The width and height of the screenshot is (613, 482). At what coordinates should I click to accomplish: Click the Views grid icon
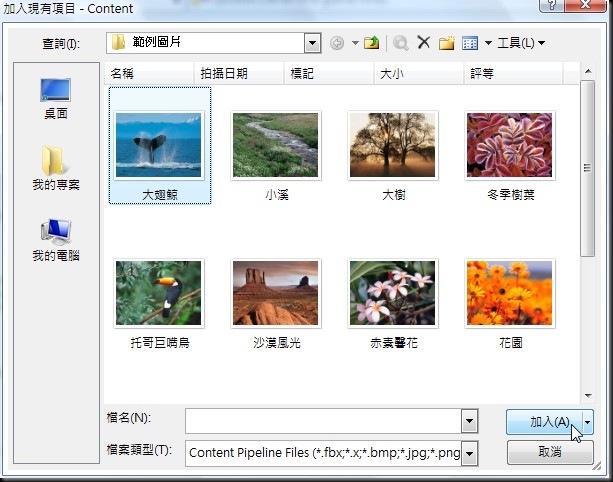(470, 43)
